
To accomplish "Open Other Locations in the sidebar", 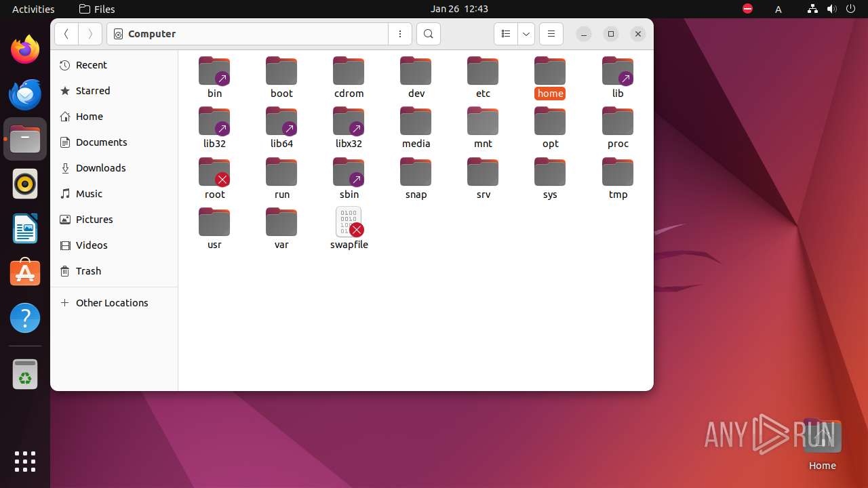I will click(x=114, y=303).
